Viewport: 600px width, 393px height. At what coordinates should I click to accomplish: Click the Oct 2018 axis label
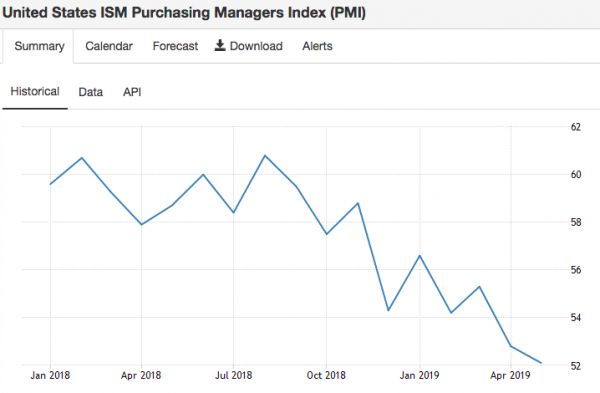[x=326, y=375]
